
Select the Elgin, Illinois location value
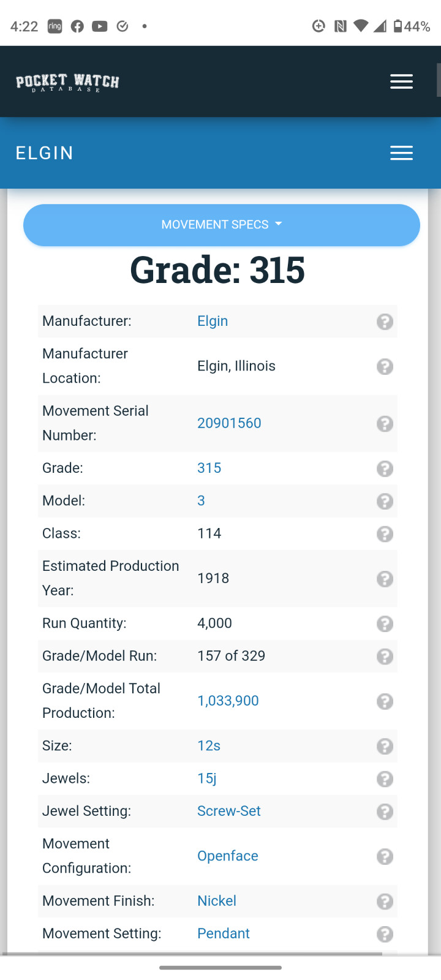tap(236, 366)
